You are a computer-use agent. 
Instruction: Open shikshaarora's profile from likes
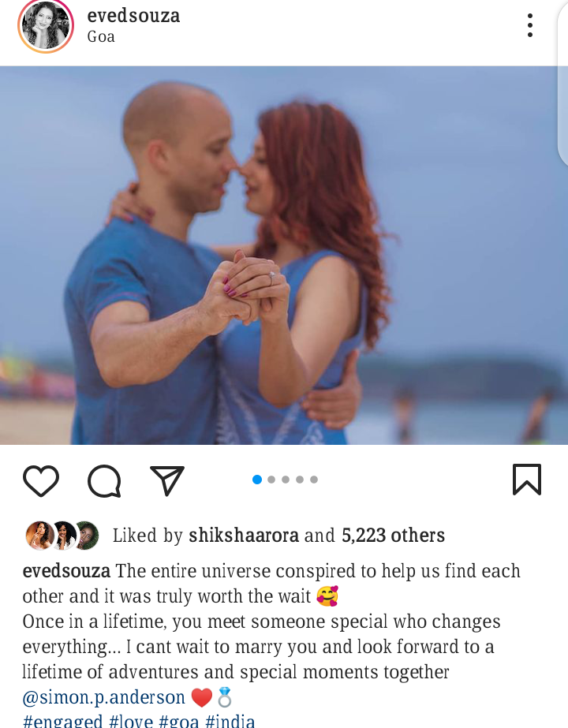(243, 536)
